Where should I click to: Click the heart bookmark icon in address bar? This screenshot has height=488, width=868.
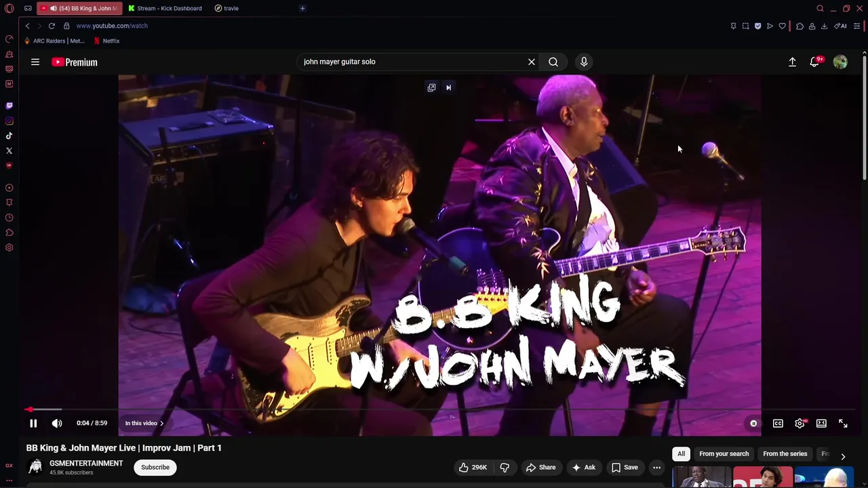782,26
